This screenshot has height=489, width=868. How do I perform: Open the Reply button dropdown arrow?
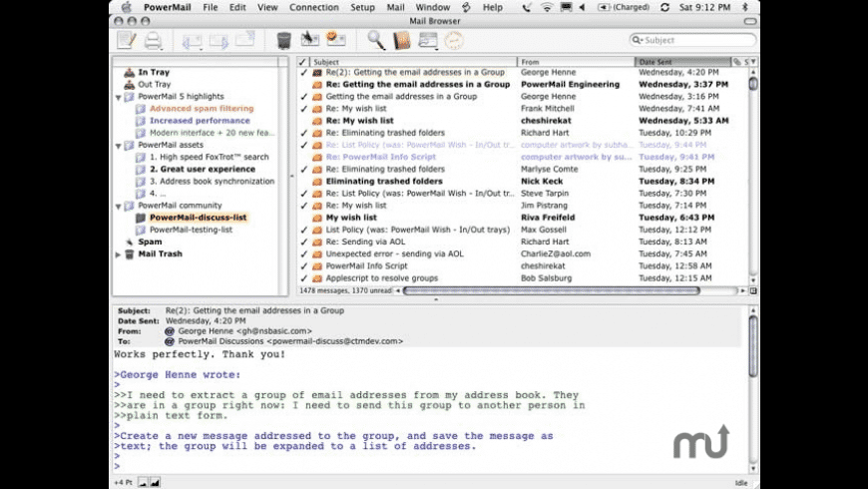point(202,49)
